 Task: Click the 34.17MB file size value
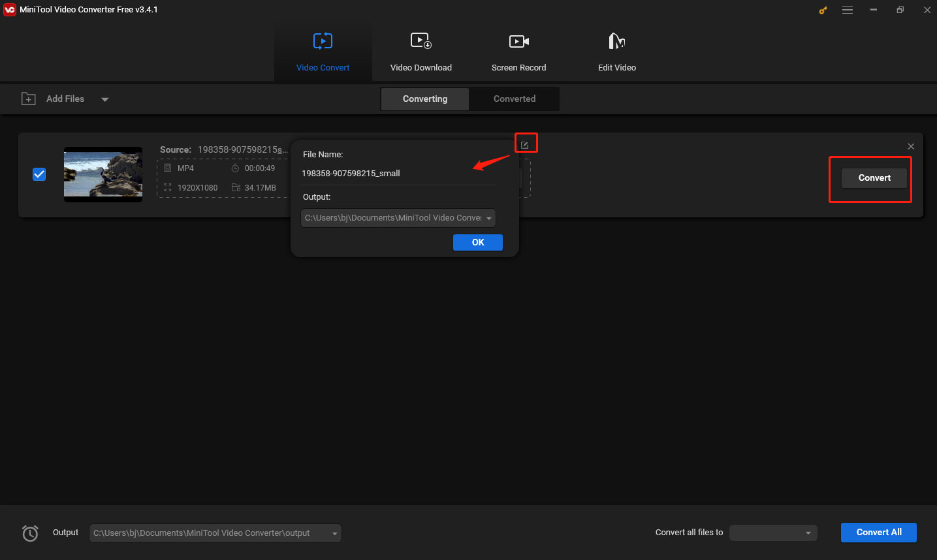261,188
